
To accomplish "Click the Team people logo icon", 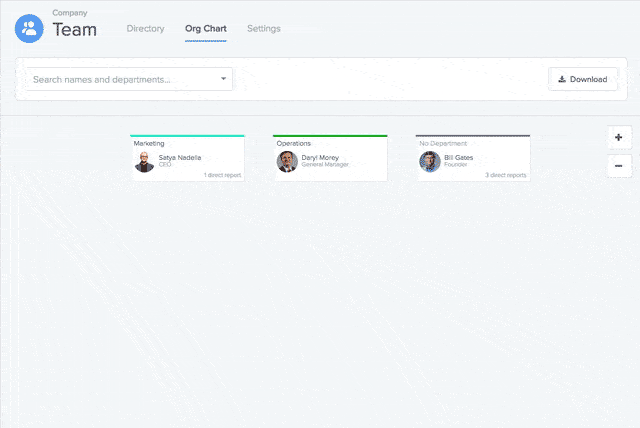I will 29,28.
